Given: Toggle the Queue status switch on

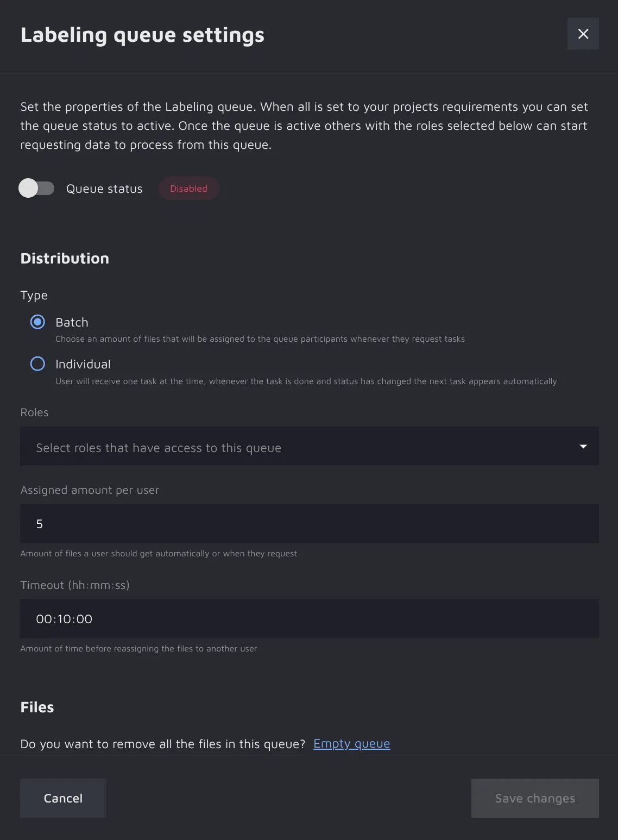Looking at the screenshot, I should click(36, 189).
